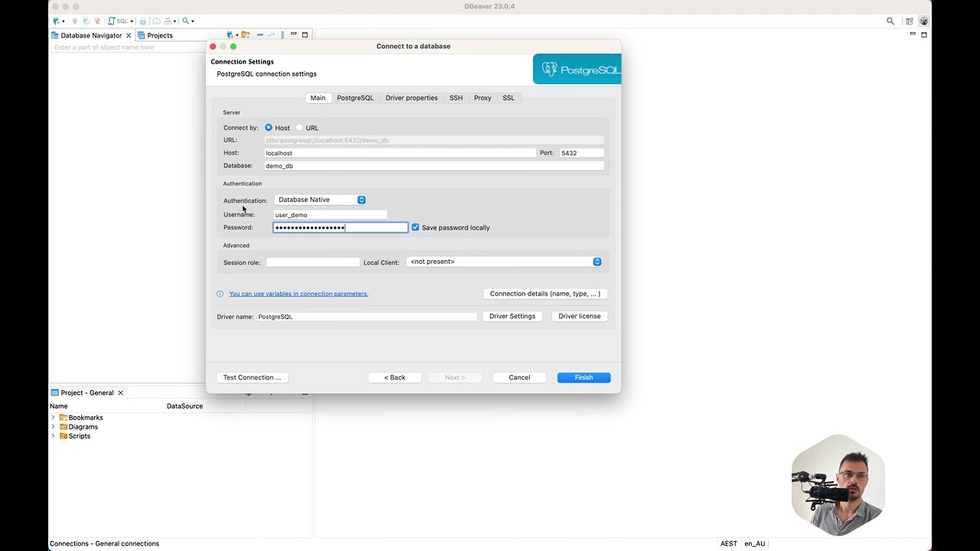980x551 pixels.
Task: Select the Host radio button
Action: (x=269, y=128)
